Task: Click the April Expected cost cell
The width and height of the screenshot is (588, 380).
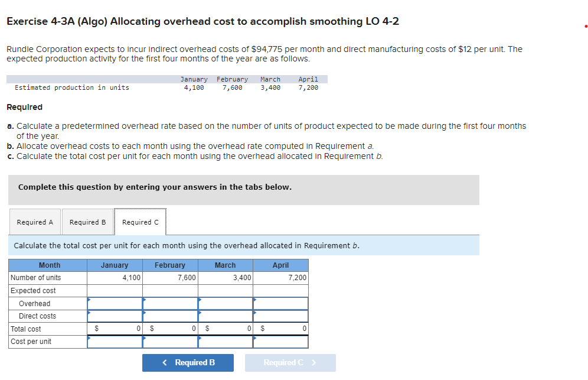Action: tap(280, 290)
